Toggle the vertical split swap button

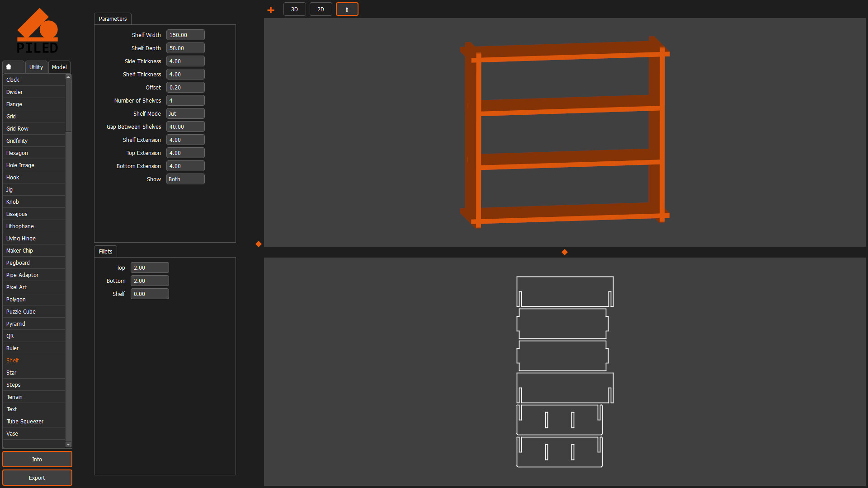(x=347, y=9)
